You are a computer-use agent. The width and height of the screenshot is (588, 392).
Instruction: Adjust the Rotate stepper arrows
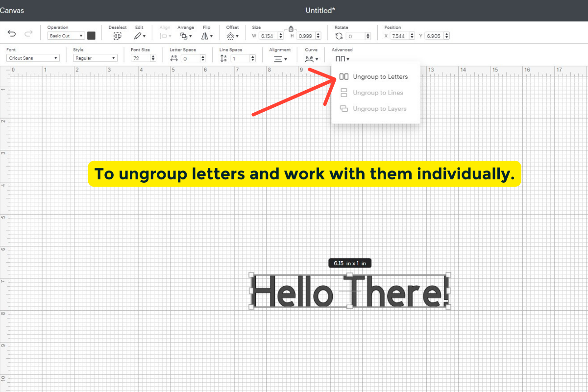368,36
